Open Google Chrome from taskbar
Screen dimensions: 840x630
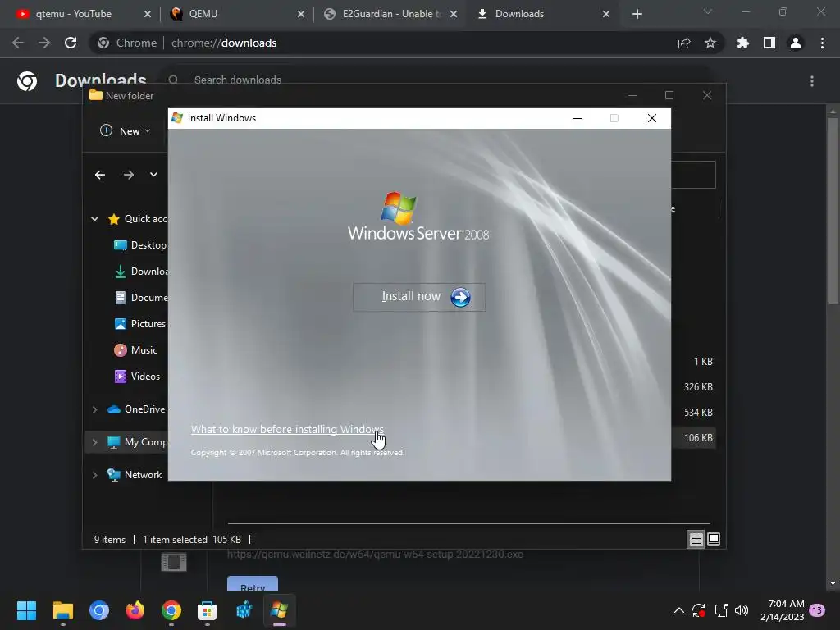[171, 610]
